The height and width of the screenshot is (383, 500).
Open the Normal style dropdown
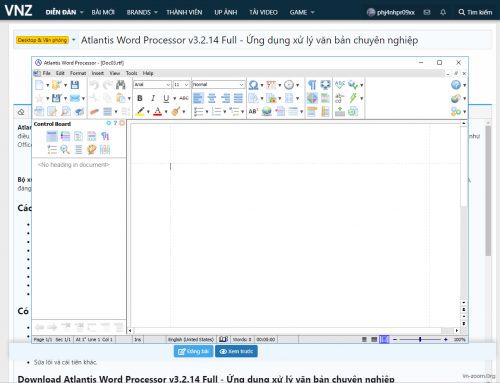click(241, 85)
